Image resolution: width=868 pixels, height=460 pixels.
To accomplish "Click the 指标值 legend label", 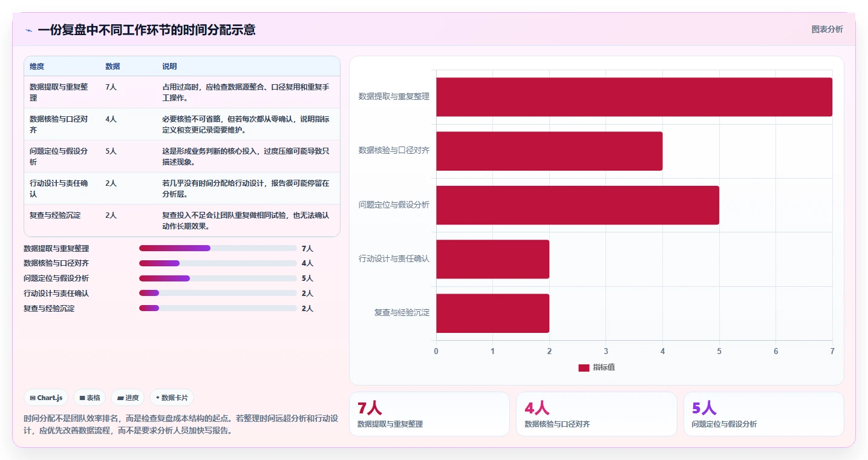I will [604, 367].
